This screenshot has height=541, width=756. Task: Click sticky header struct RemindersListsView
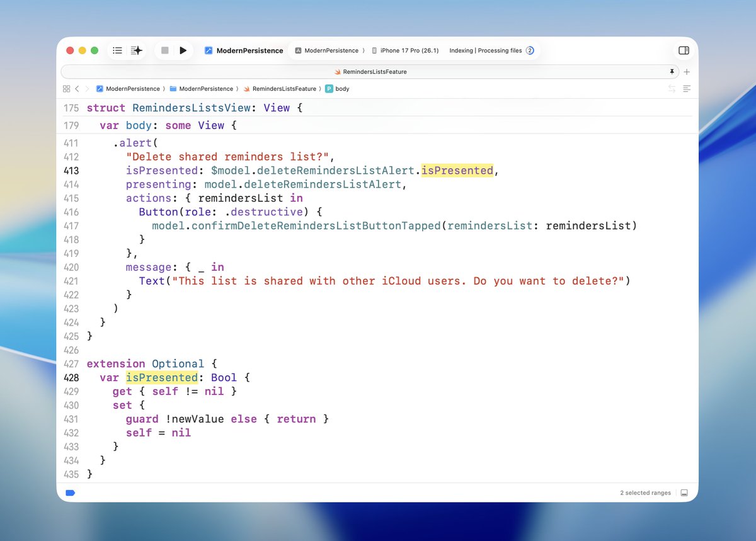pos(195,108)
